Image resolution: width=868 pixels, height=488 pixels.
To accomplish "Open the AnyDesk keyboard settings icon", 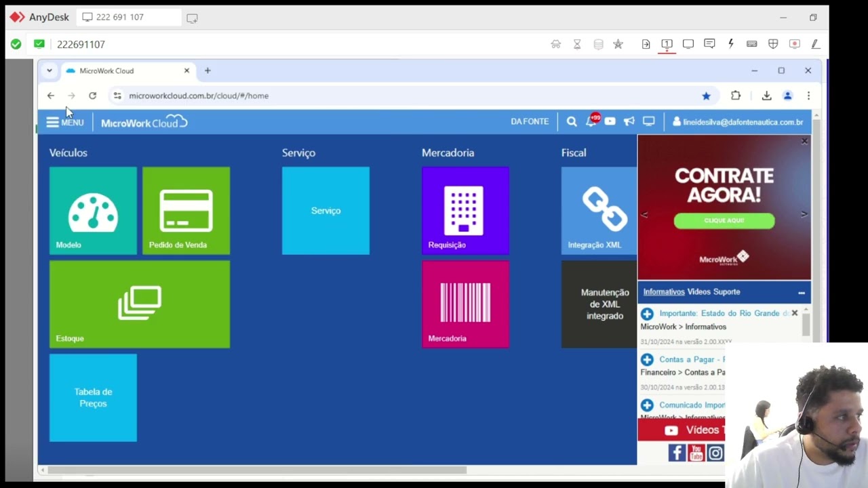I will click(751, 44).
